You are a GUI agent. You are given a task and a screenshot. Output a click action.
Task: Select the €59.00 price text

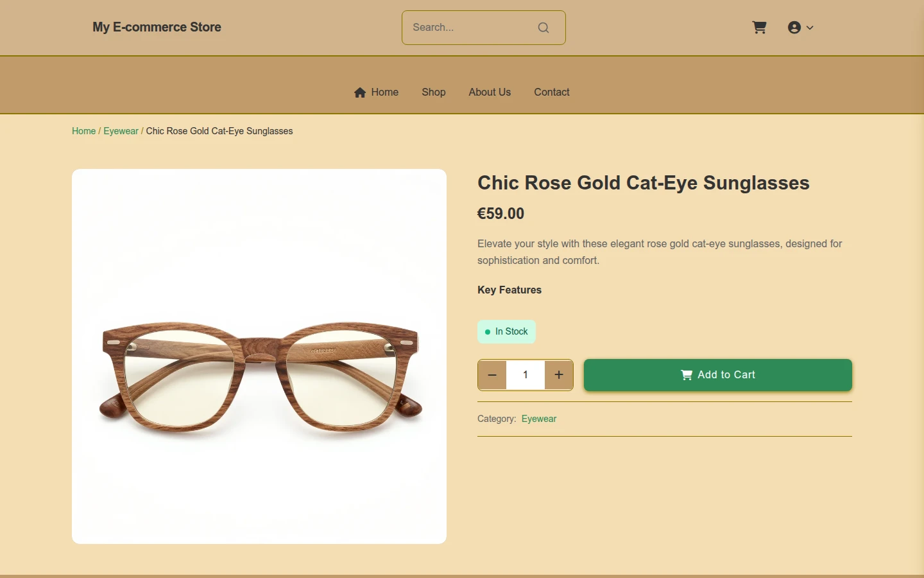[x=501, y=214]
